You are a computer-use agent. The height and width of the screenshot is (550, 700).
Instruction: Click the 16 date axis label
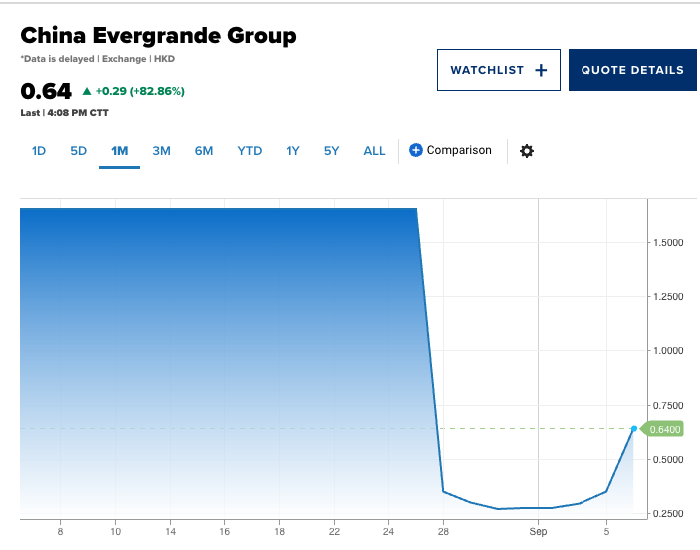[225, 531]
